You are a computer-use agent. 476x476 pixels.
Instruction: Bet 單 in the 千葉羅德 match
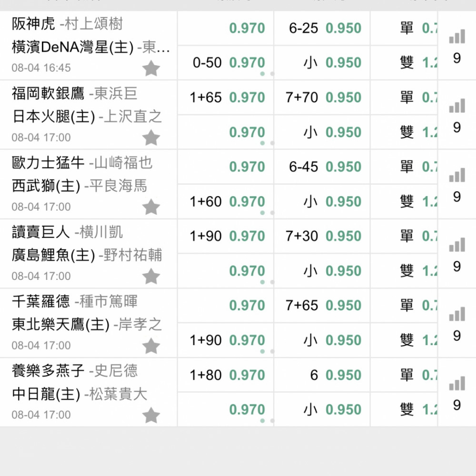coord(404,306)
